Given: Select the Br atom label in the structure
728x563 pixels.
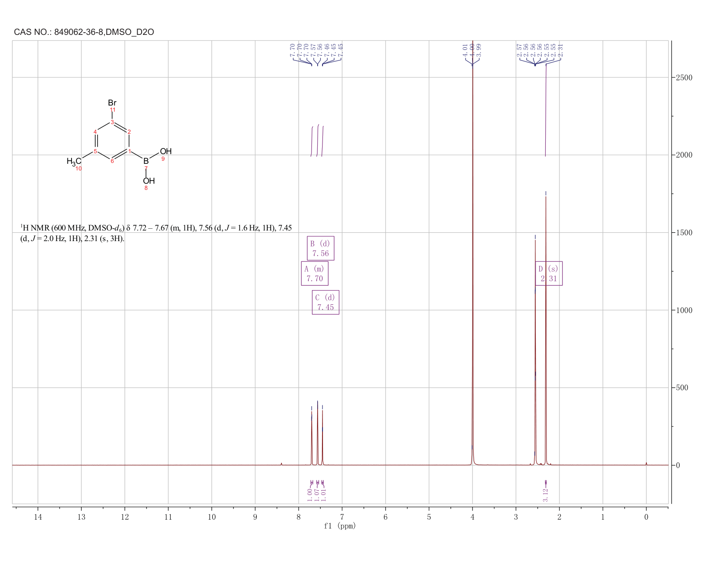Looking at the screenshot, I should [x=112, y=102].
